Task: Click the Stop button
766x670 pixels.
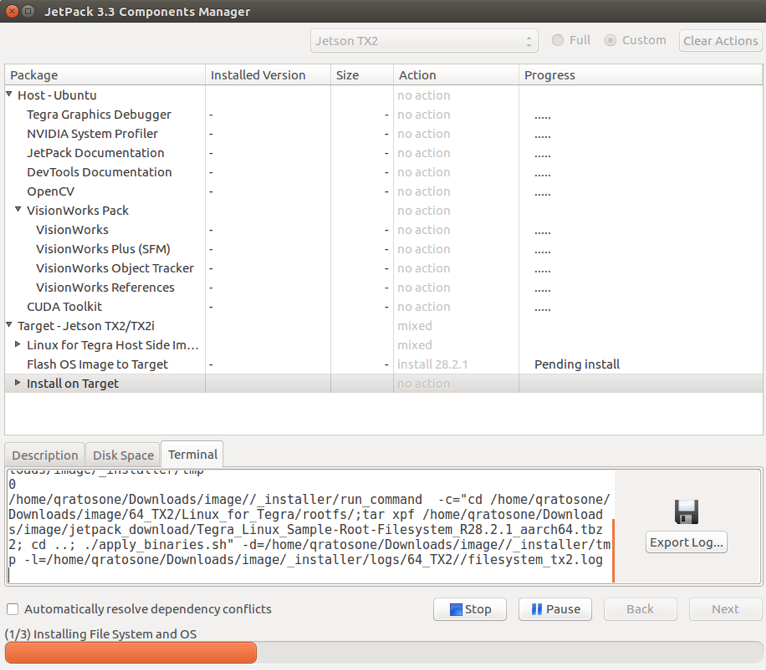Action: click(x=470, y=609)
